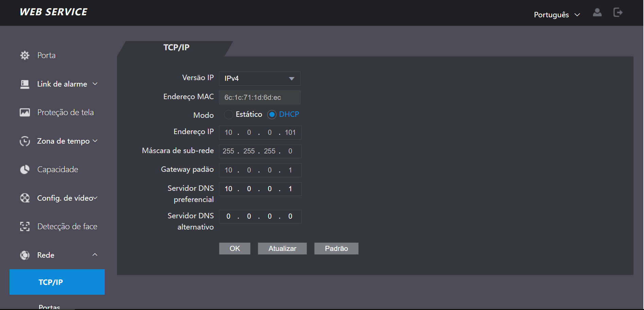Open the Versão IP dropdown
Image resolution: width=644 pixels, height=310 pixels.
tap(260, 78)
